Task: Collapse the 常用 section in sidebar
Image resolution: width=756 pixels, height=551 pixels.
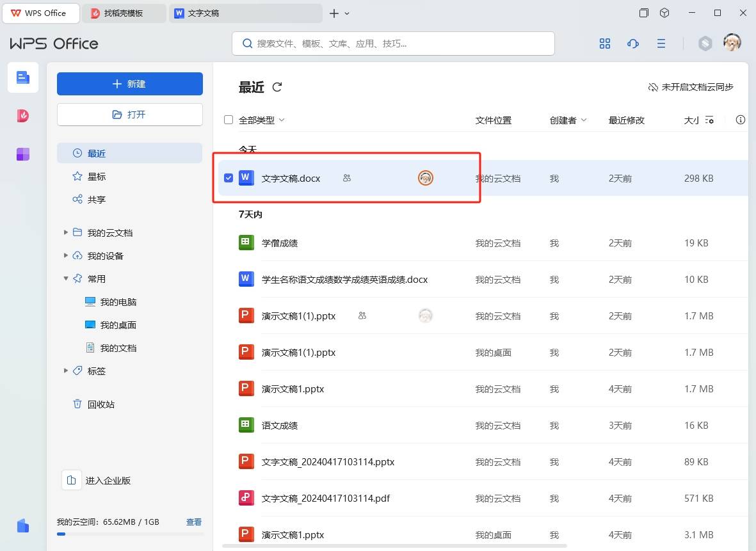Action: pyautogui.click(x=66, y=278)
